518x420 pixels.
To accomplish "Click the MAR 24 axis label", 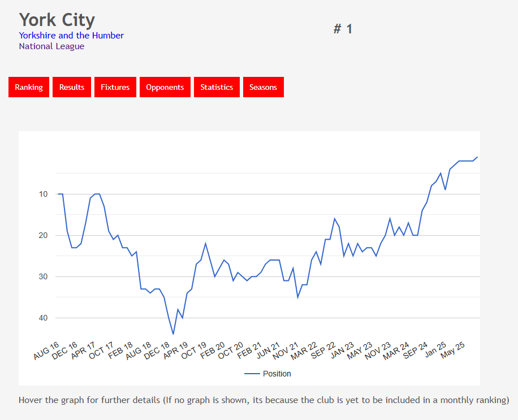I will [396, 351].
